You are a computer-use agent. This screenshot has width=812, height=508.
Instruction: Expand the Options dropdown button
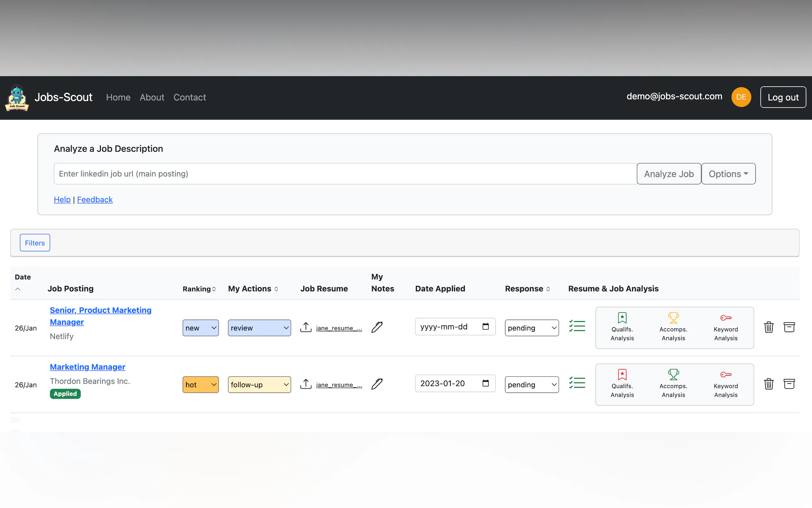click(x=728, y=174)
